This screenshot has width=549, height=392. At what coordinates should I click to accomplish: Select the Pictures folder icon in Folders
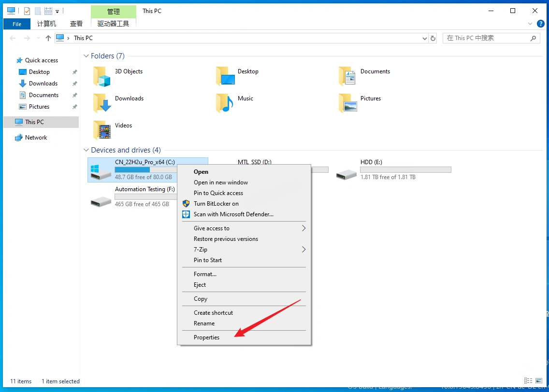click(347, 103)
